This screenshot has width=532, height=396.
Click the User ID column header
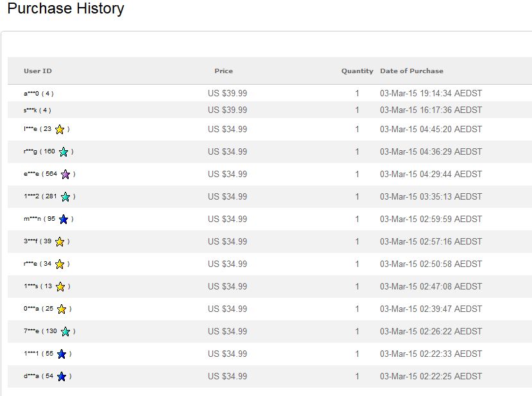coord(38,71)
